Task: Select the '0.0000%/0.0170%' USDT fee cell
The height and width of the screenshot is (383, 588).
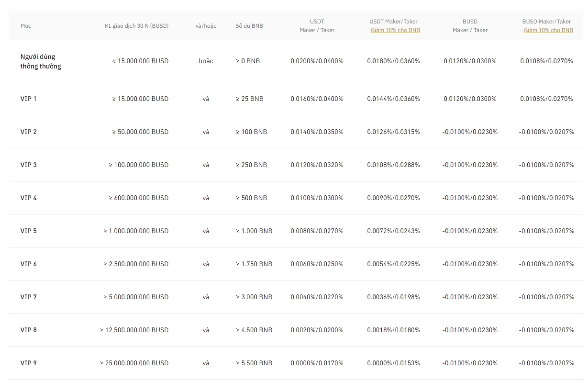Action: pyautogui.click(x=317, y=363)
